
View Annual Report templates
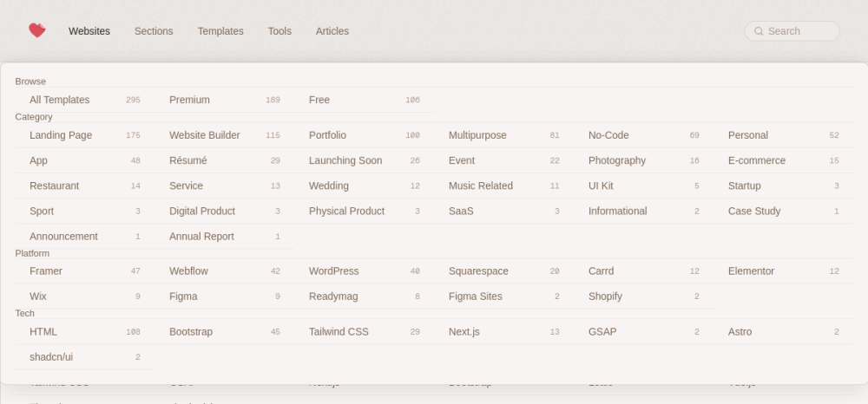pos(225,237)
